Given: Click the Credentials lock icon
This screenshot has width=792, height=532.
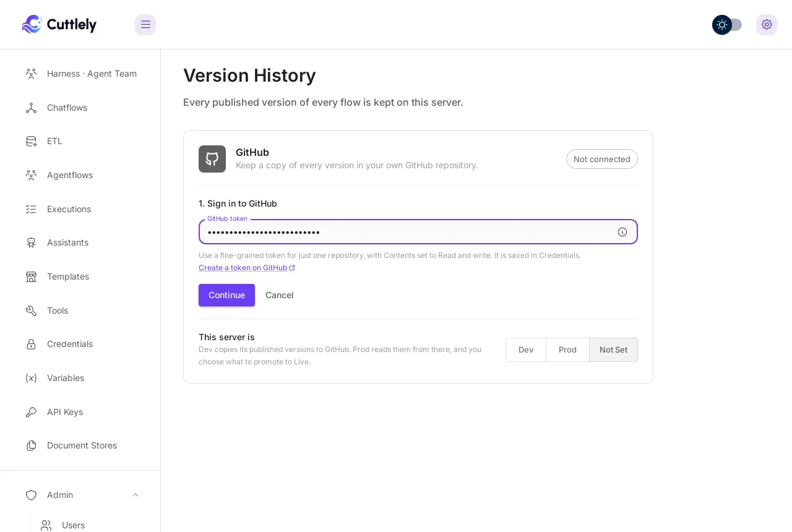Looking at the screenshot, I should (x=31, y=344).
